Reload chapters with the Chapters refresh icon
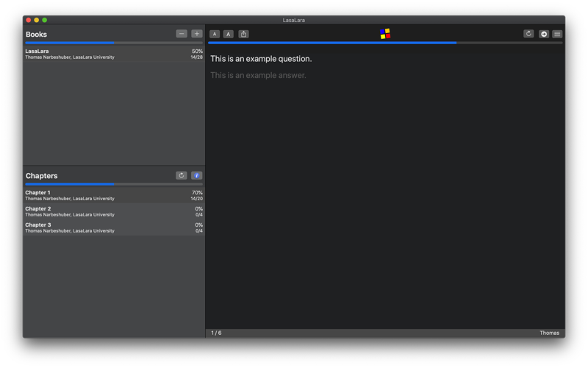 coord(182,175)
